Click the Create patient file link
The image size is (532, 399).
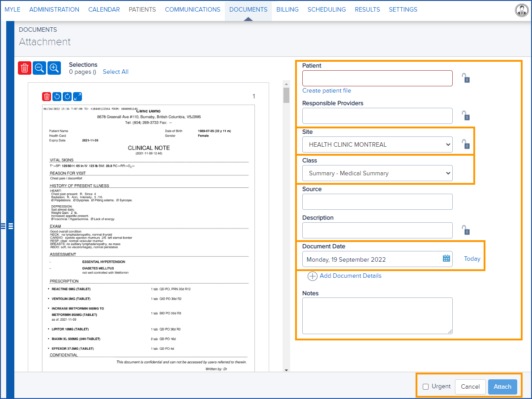click(x=326, y=91)
